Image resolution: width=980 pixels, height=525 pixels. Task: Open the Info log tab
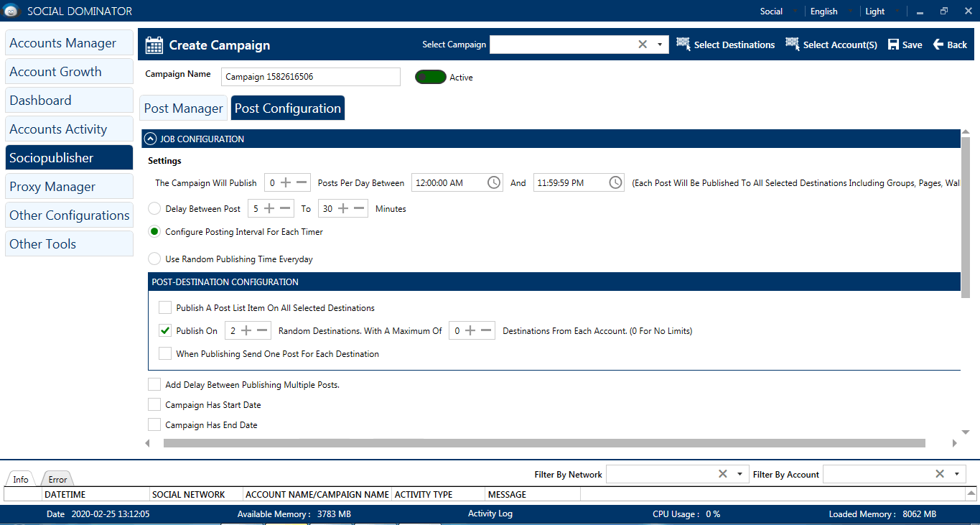point(21,479)
